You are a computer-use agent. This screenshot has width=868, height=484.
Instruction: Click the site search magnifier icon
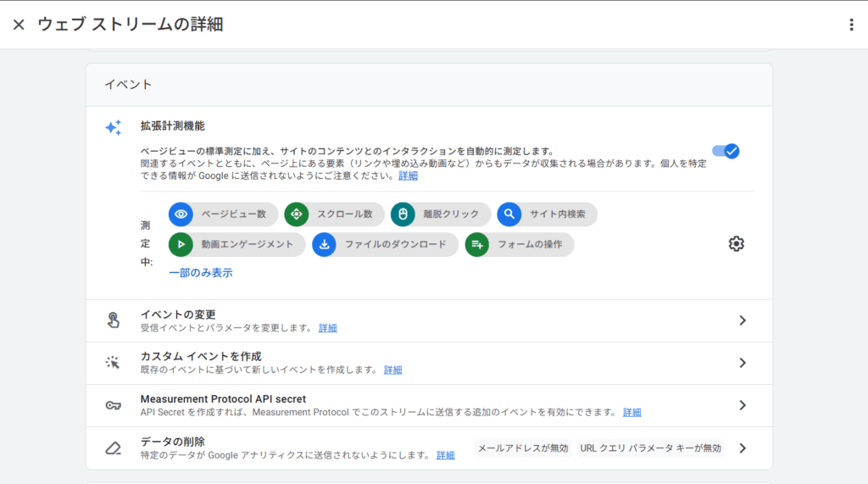click(509, 214)
